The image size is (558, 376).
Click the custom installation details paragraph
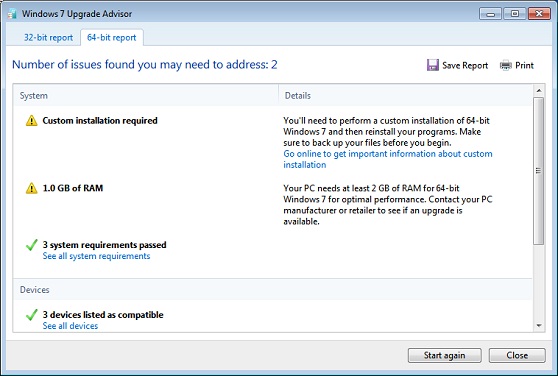pyautogui.click(x=386, y=132)
